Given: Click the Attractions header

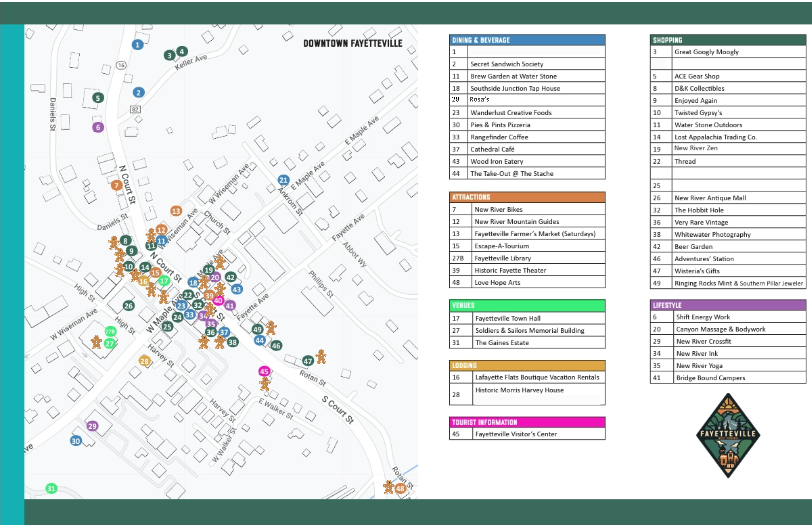Looking at the screenshot, I should pyautogui.click(x=527, y=197).
